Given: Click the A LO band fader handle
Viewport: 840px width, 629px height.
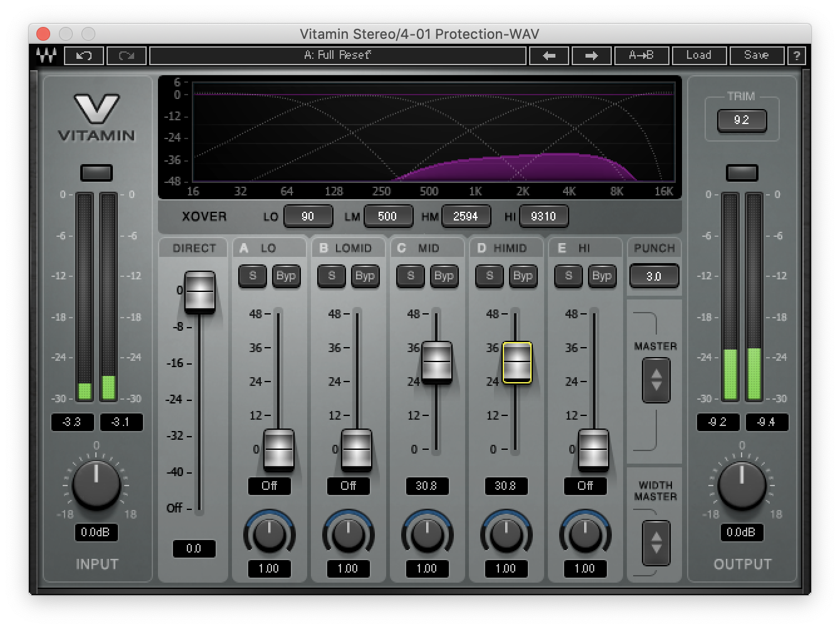Looking at the screenshot, I should coord(279,449).
